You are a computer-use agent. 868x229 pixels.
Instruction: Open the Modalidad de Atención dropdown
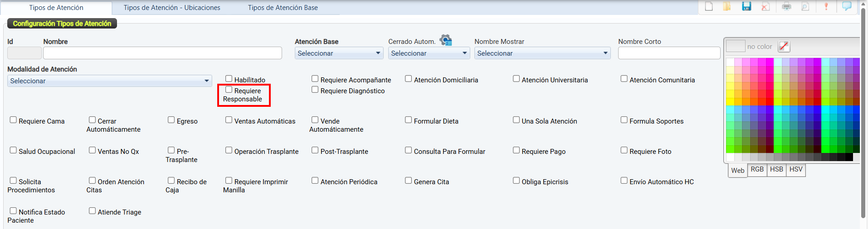pyautogui.click(x=109, y=81)
